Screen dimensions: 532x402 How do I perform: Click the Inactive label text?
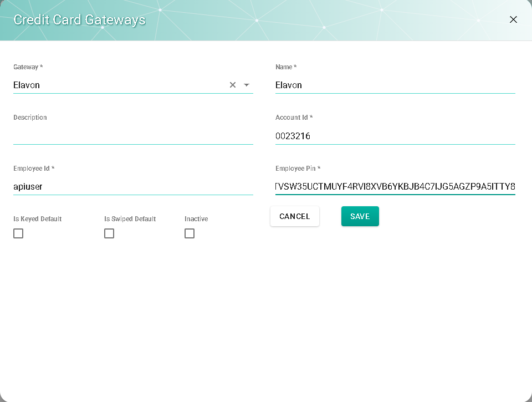[196, 219]
